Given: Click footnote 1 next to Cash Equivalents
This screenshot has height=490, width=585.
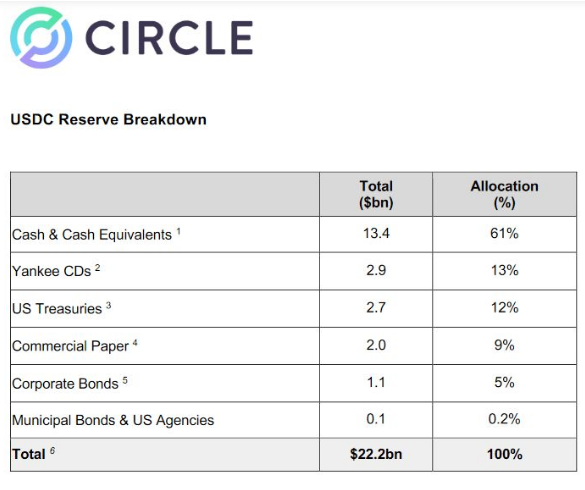Looking at the screenshot, I should 179,231.
